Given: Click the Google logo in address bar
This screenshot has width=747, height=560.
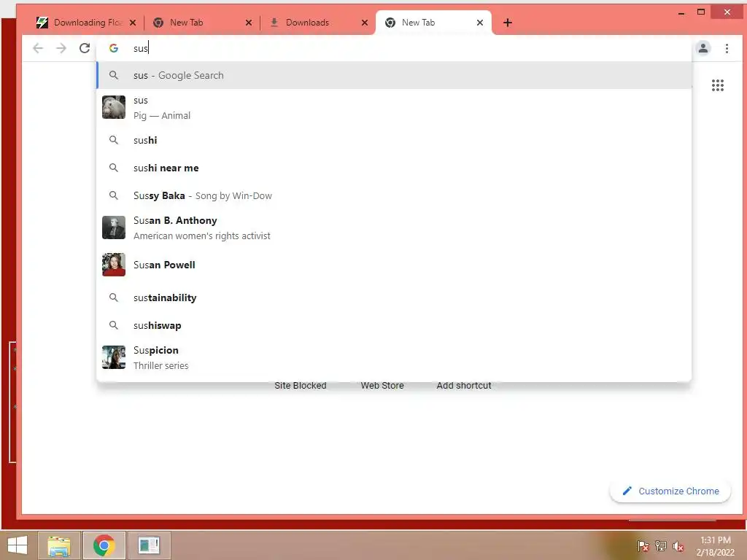Looking at the screenshot, I should (x=113, y=48).
